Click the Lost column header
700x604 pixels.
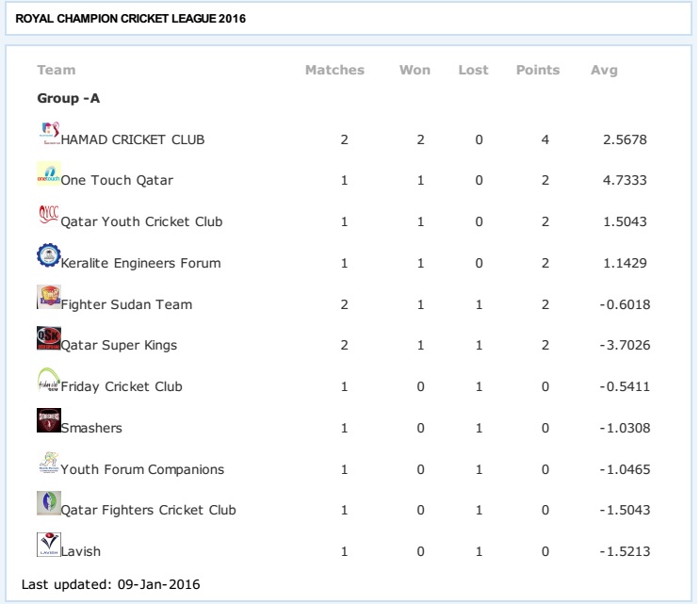coord(473,70)
